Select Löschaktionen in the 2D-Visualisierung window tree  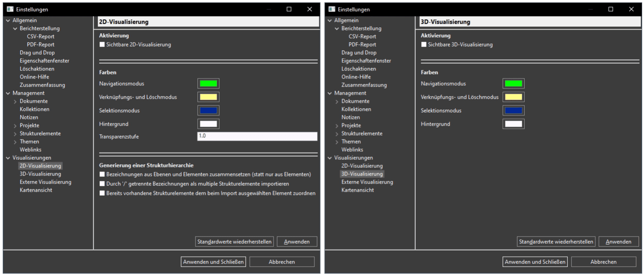37,69
